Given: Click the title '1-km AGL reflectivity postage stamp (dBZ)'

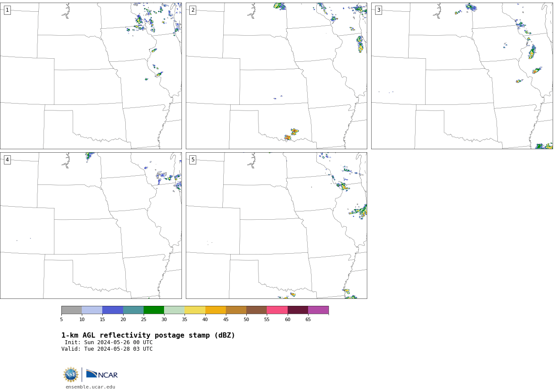Looking at the screenshot, I should click(x=148, y=335).
